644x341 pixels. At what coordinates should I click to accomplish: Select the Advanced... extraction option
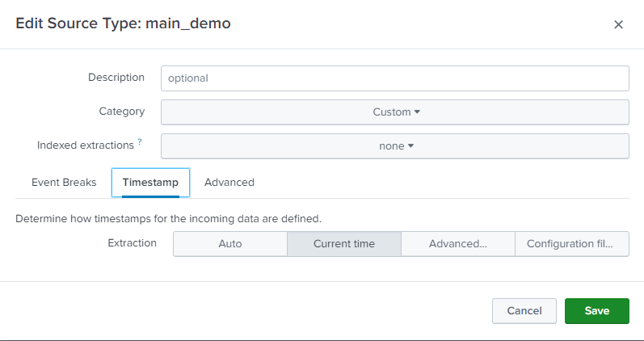click(457, 244)
